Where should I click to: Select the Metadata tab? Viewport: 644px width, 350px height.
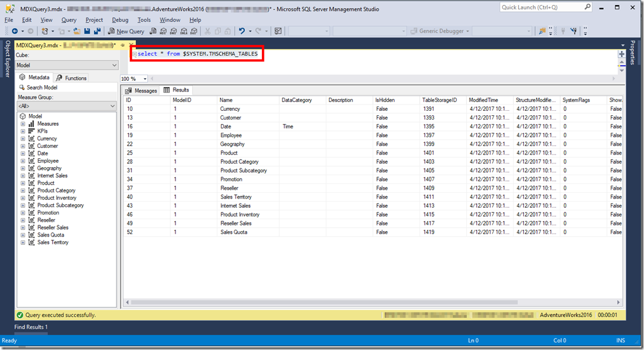35,77
